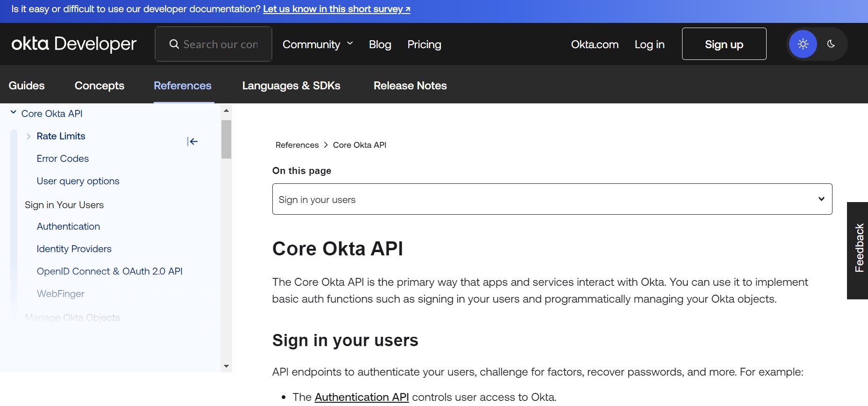Image resolution: width=868 pixels, height=406 pixels.
Task: Click the Core Okta API page title
Action: [x=338, y=248]
